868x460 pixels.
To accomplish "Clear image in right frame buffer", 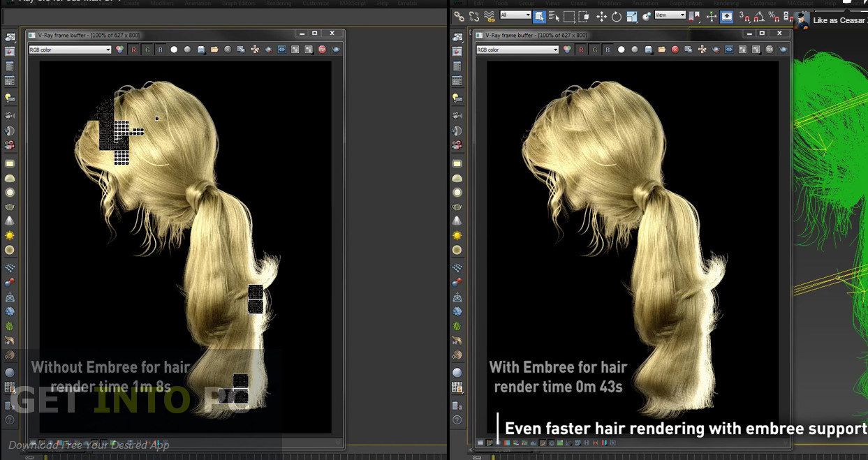I will 675,50.
